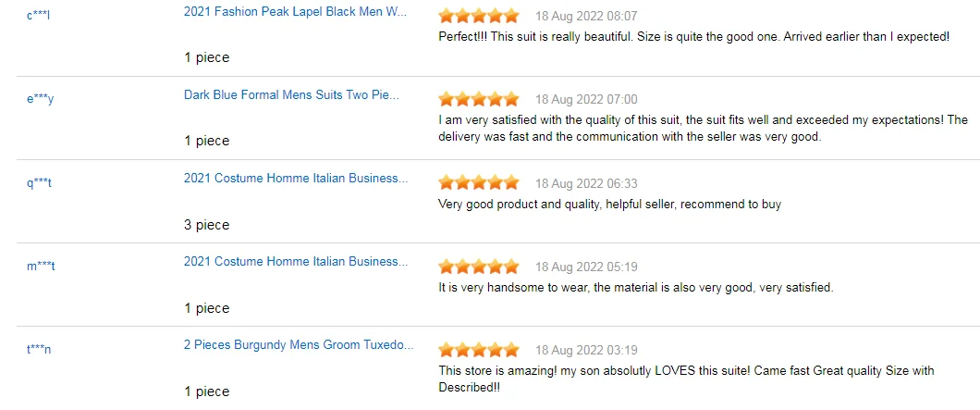Viewport: 980px width, 410px height.
Task: Open the 2021 Fashion Peak Lapel Black product link
Action: tap(295, 12)
